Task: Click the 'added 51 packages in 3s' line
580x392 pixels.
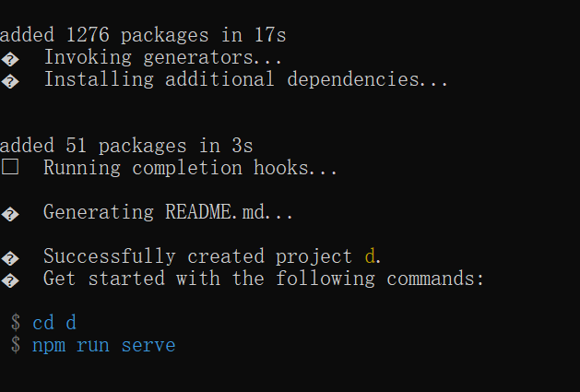Action: click(x=126, y=146)
